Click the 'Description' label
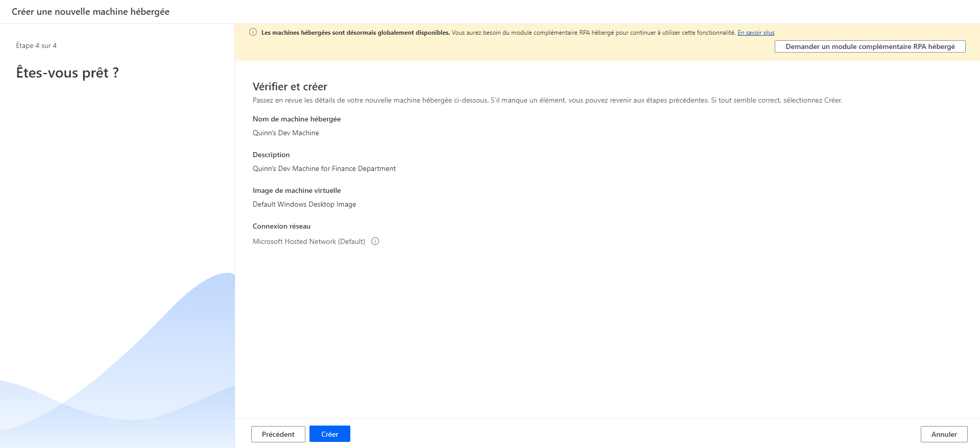Screen dimensions: 980x448 click(x=271, y=155)
